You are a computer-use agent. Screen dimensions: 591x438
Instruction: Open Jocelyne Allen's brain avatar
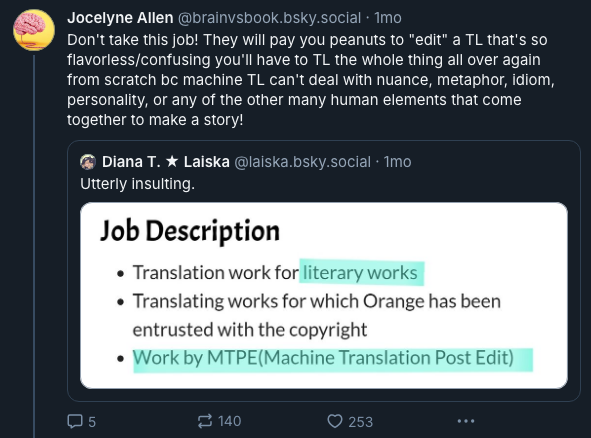[34, 30]
